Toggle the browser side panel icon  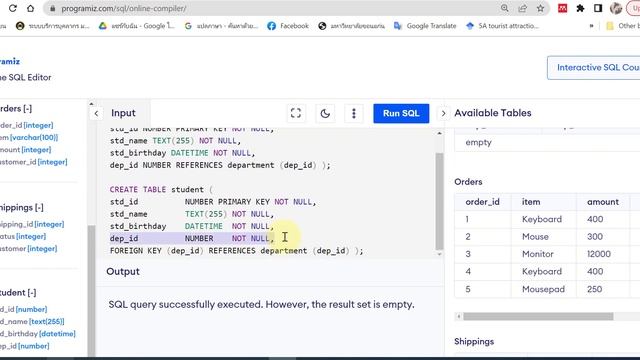[x=598, y=8]
